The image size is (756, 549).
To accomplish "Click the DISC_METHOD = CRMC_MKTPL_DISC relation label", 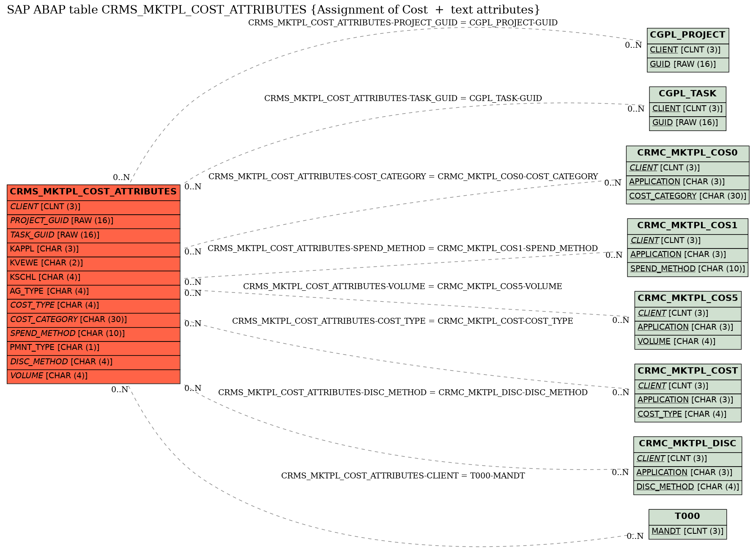I will coord(403,393).
